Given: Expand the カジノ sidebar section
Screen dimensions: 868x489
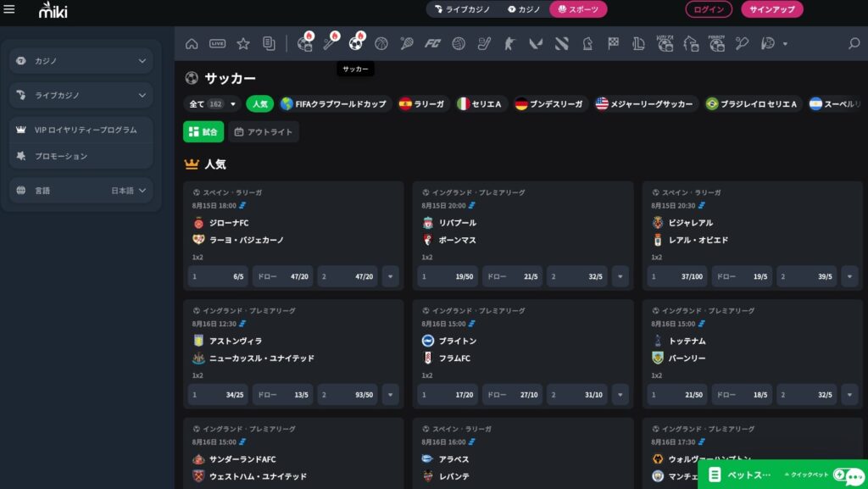Looking at the screenshot, I should pos(81,61).
